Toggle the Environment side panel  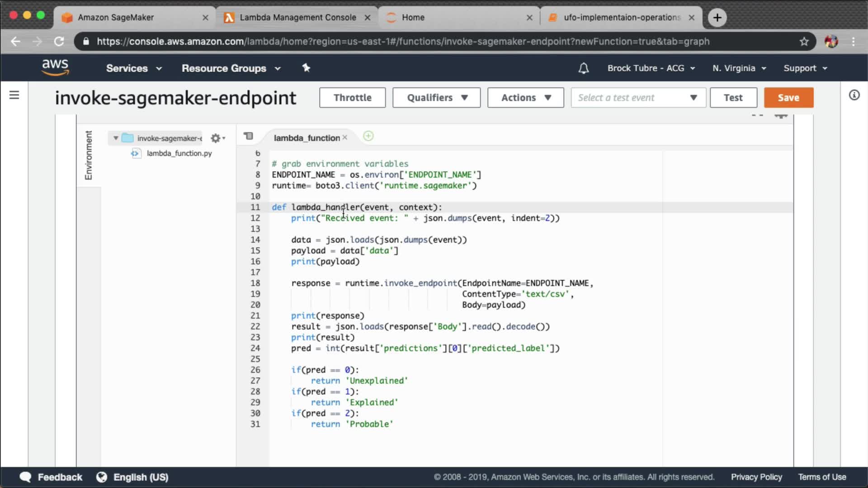pos(89,155)
